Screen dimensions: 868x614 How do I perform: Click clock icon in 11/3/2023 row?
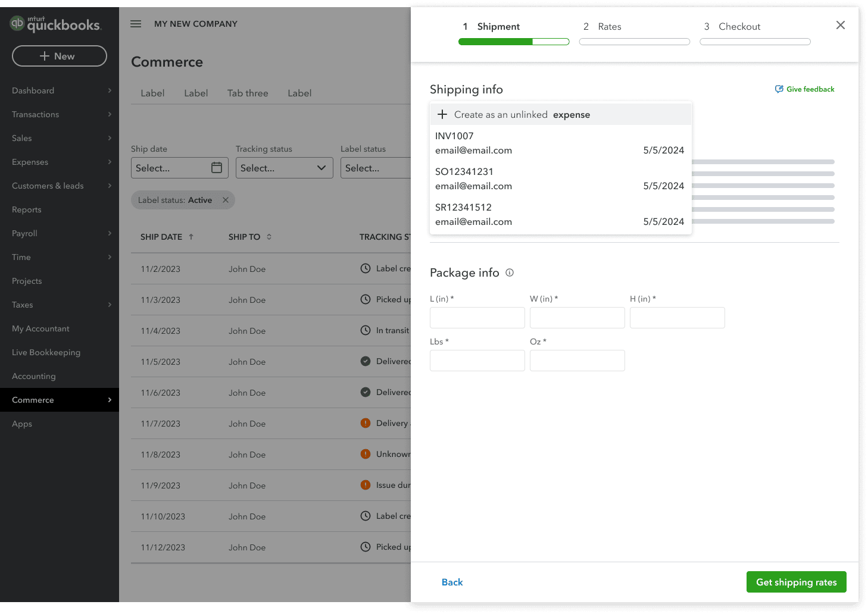coord(366,299)
